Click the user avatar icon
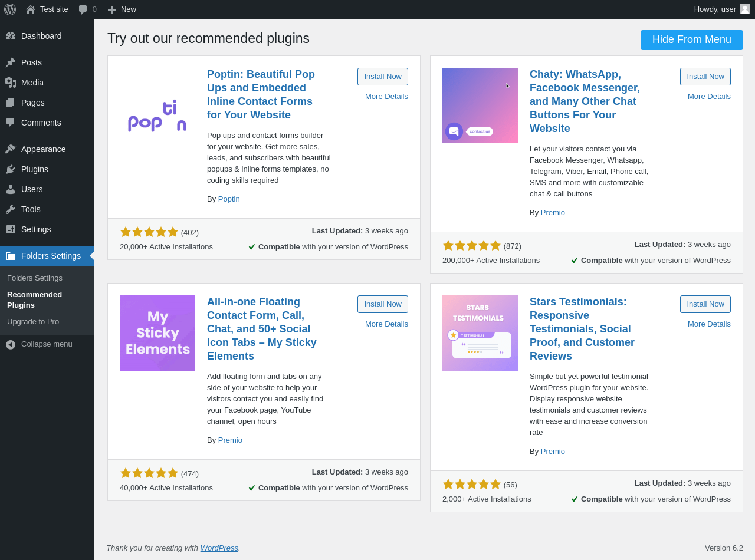The width and height of the screenshot is (755, 560). coord(745,9)
